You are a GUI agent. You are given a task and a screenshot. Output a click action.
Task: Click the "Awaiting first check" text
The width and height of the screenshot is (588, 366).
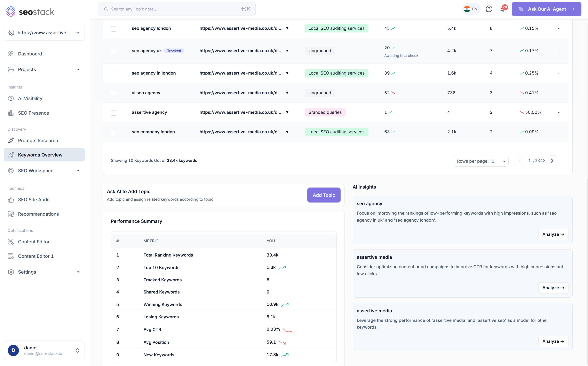click(x=401, y=56)
